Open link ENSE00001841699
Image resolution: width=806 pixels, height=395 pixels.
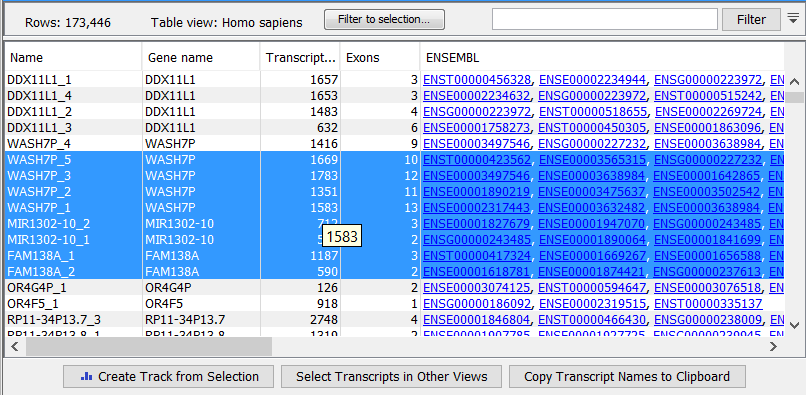click(708, 240)
